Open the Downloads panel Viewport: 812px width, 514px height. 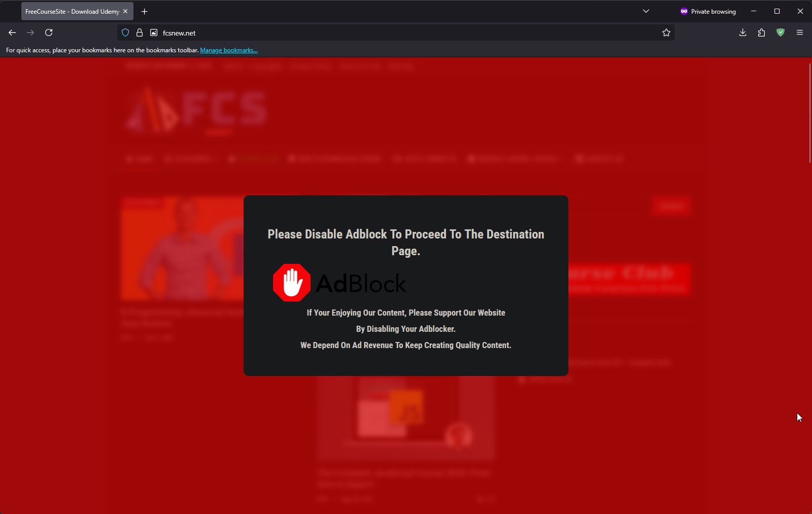[742, 32]
